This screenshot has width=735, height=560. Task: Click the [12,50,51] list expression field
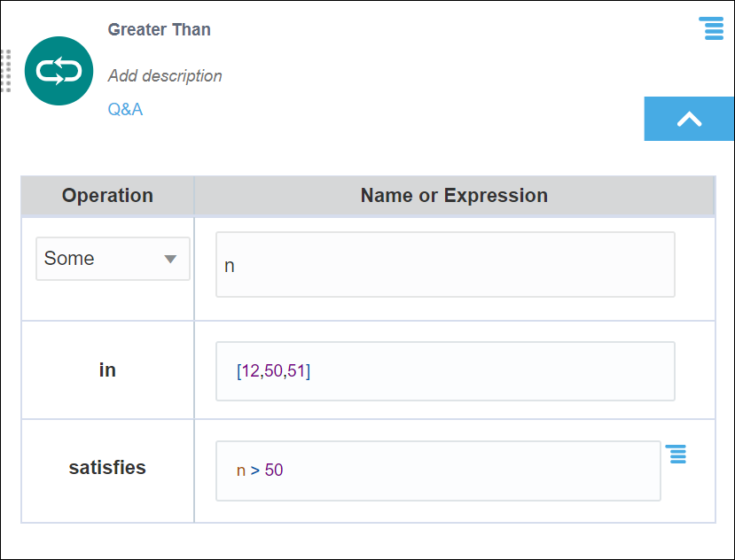(445, 371)
